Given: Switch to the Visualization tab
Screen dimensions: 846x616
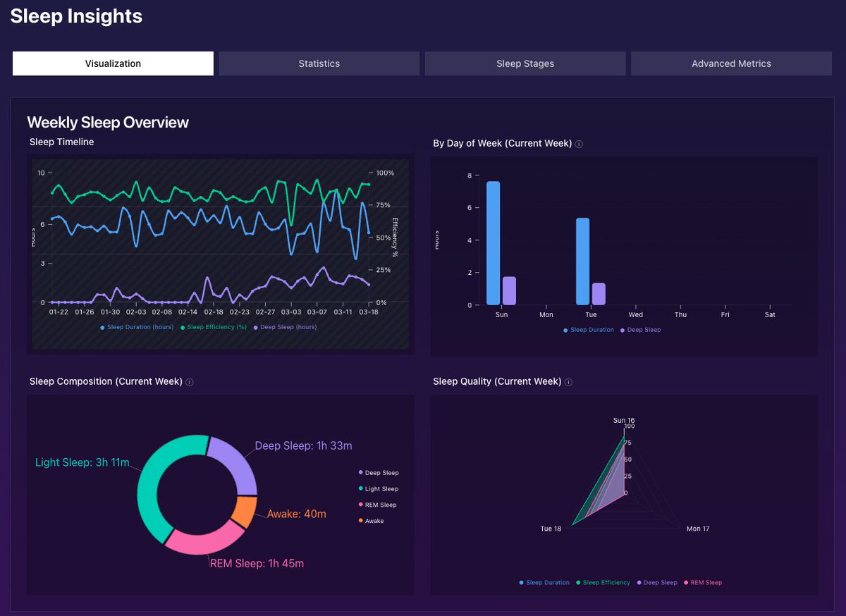Looking at the screenshot, I should (x=113, y=63).
